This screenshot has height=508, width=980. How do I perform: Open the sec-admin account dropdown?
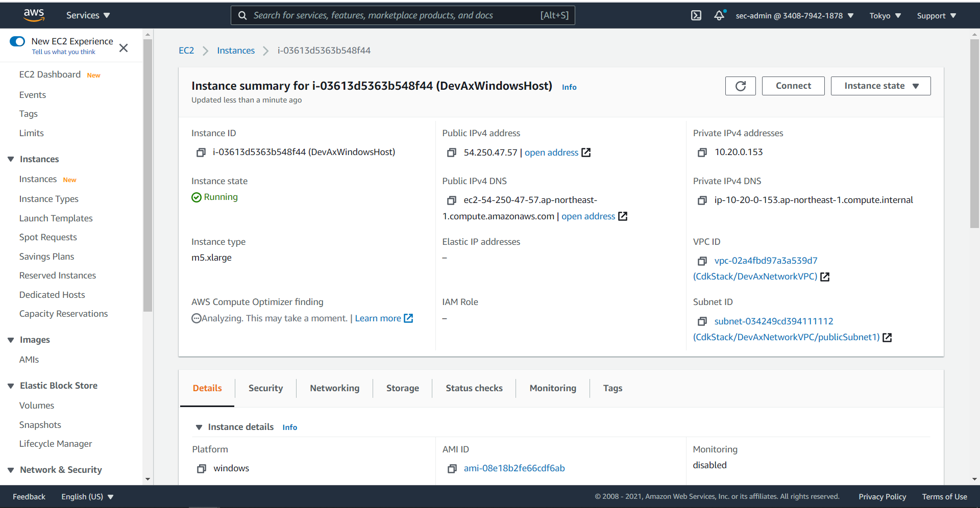(x=795, y=16)
